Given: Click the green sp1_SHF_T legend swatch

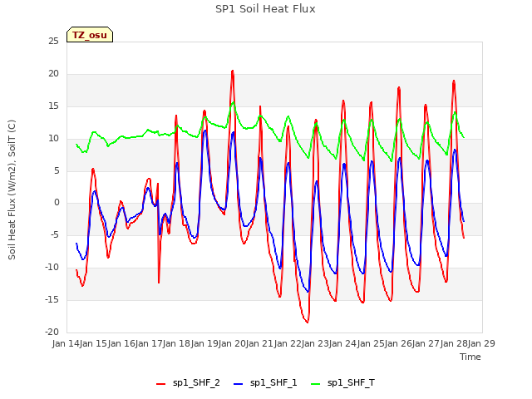Looking at the screenshot, I should pos(316,384).
